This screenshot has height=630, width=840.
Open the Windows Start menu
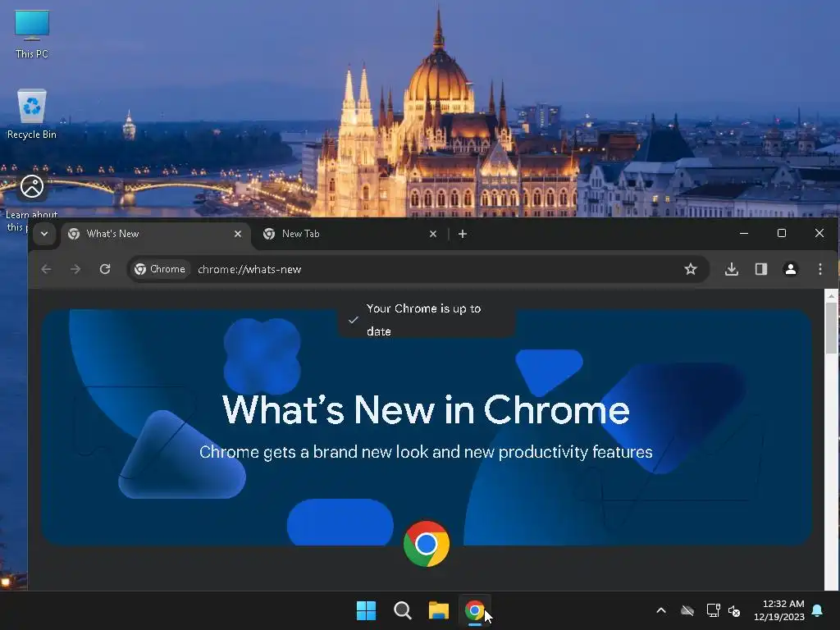point(367,610)
